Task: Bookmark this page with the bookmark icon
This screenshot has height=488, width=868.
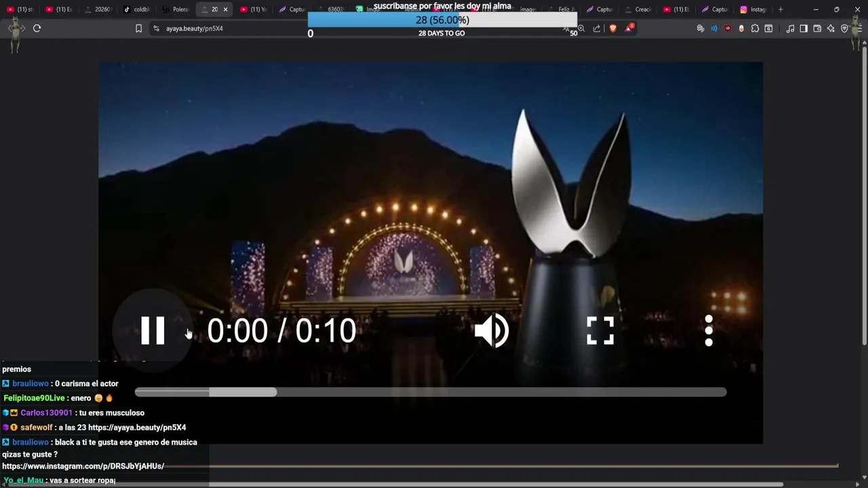Action: [138, 28]
